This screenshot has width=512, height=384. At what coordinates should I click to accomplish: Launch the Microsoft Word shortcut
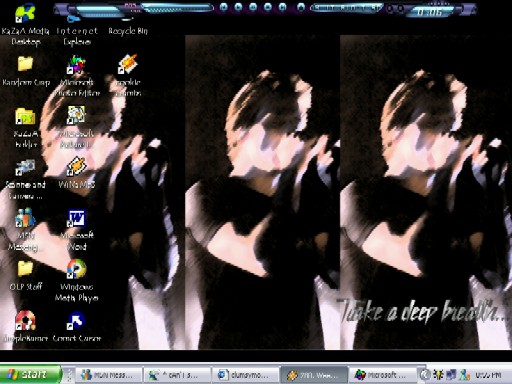pos(77,230)
